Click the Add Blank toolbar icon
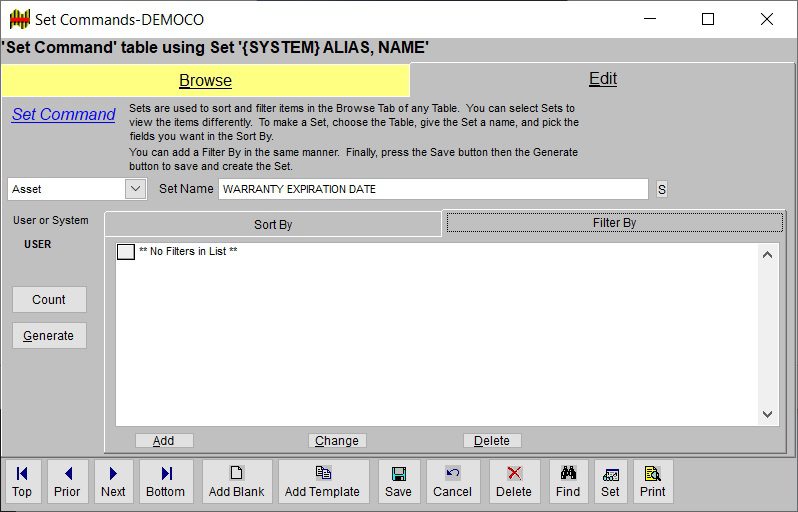This screenshot has width=798, height=512. (236, 481)
